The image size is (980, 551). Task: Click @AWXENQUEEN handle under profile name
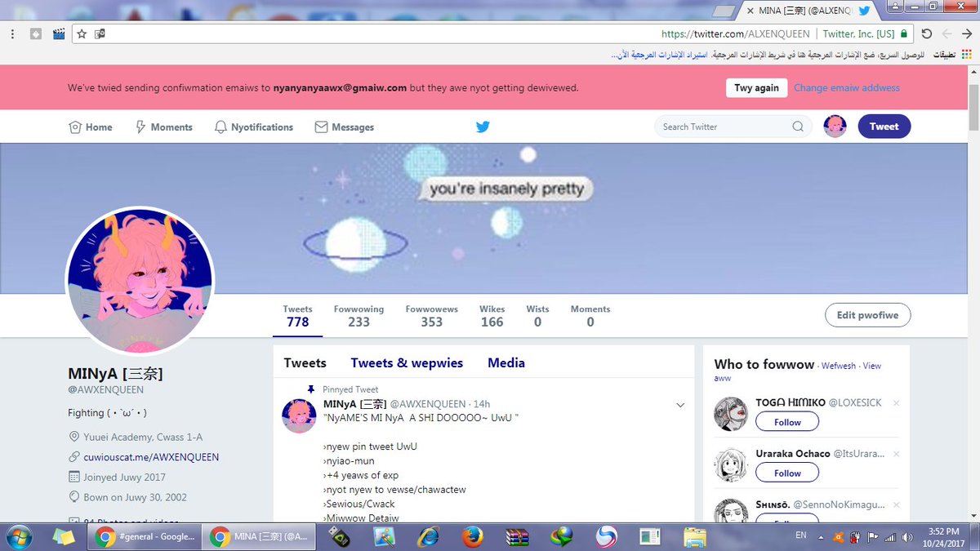106,390
